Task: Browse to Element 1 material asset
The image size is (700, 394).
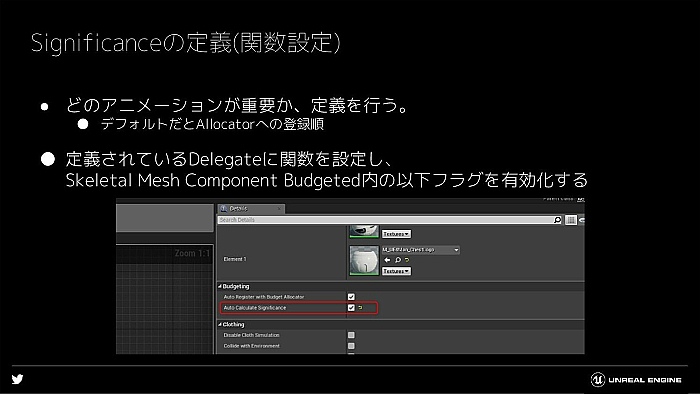Action: tap(397, 260)
